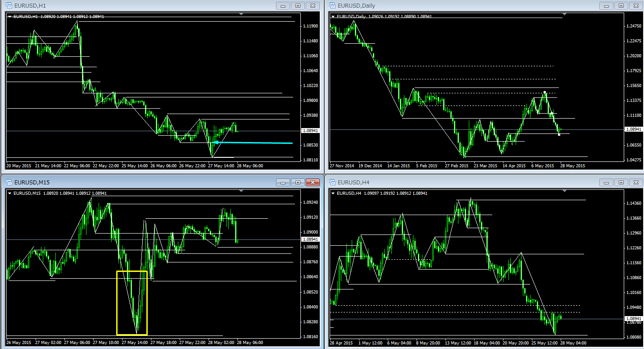This screenshot has height=349, width=644.
Task: Activate the EURUSD,H4 window title bar
Action: [450, 182]
